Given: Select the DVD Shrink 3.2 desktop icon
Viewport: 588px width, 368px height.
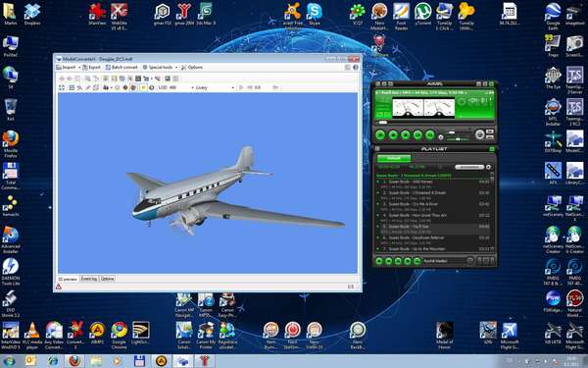Looking at the screenshot, I should pos(11,304).
